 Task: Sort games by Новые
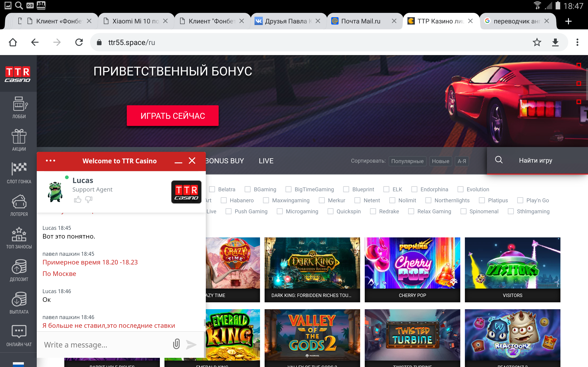440,161
